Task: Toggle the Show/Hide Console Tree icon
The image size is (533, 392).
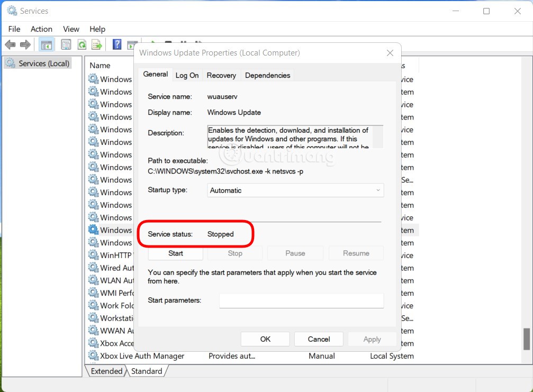Action: coord(46,44)
